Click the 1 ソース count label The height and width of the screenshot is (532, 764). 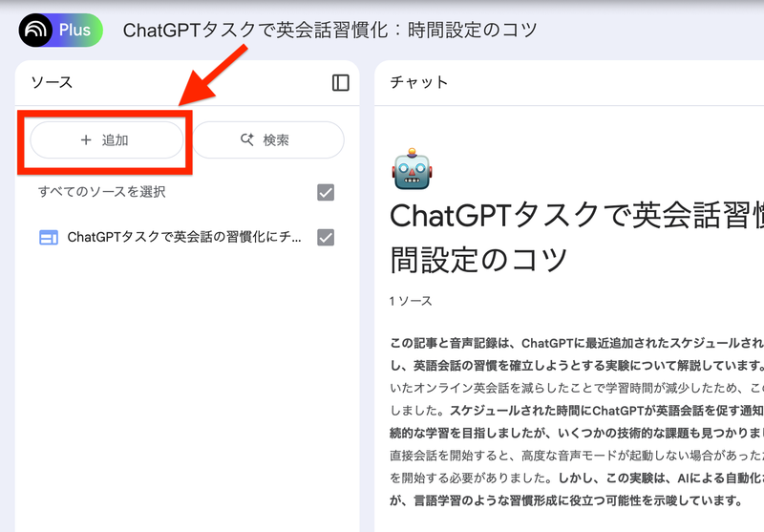(x=411, y=301)
